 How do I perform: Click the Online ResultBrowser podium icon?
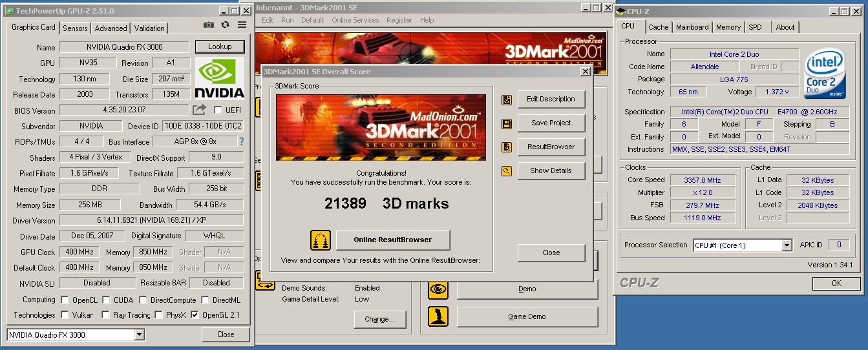click(321, 240)
